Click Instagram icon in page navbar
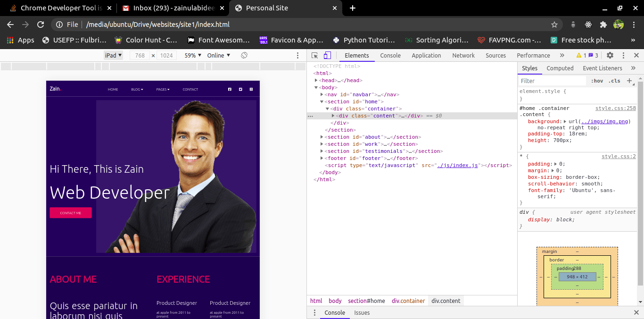This screenshot has height=319, width=644. 251,89
